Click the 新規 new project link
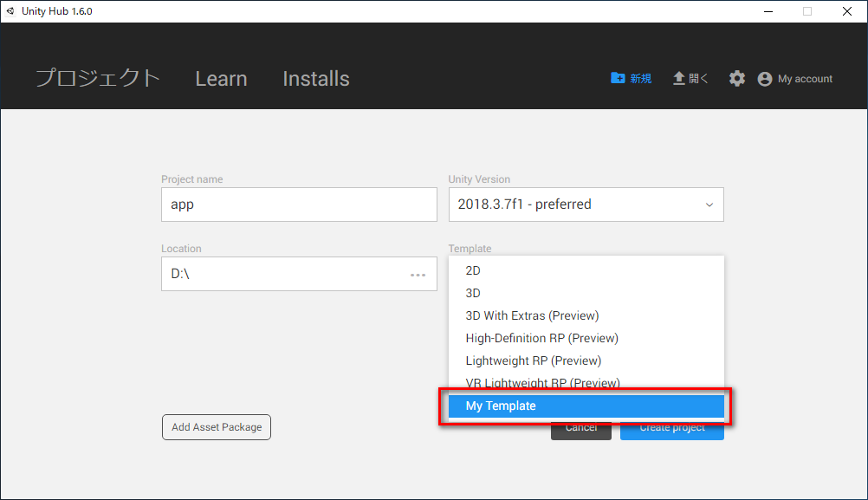 640,79
